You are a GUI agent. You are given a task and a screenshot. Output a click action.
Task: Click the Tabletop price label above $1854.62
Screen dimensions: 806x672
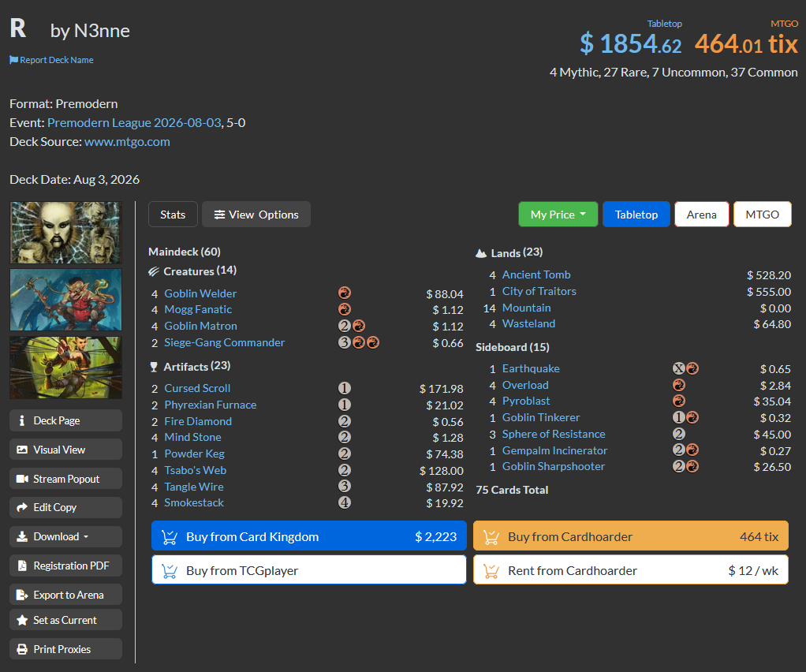[x=665, y=24]
